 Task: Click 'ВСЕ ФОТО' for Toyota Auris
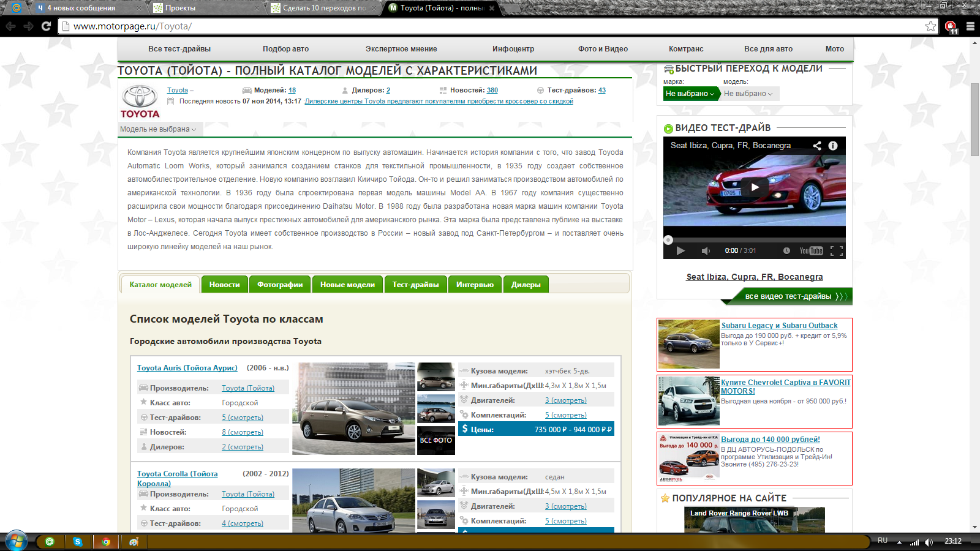coord(436,440)
